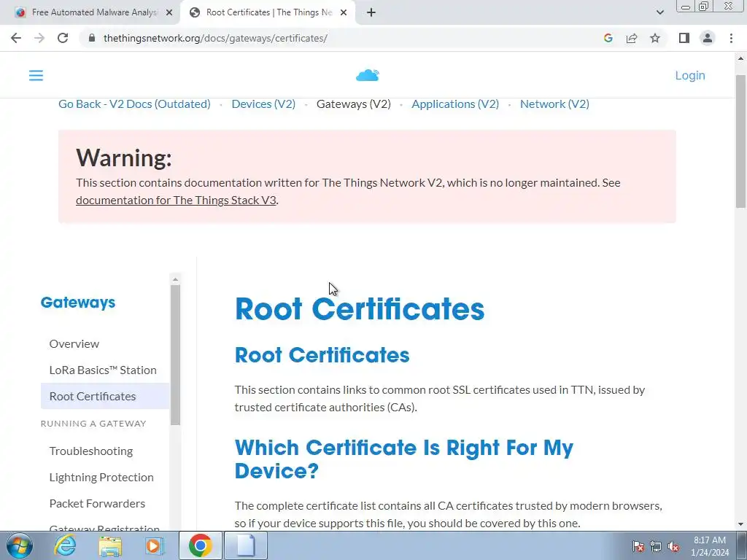Click 'Which Certificate Is Right For My Device?' heading
The image size is (747, 560).
pyautogui.click(x=404, y=459)
